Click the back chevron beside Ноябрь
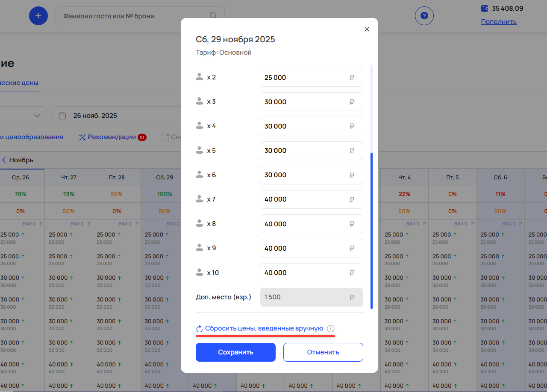 click(x=4, y=160)
